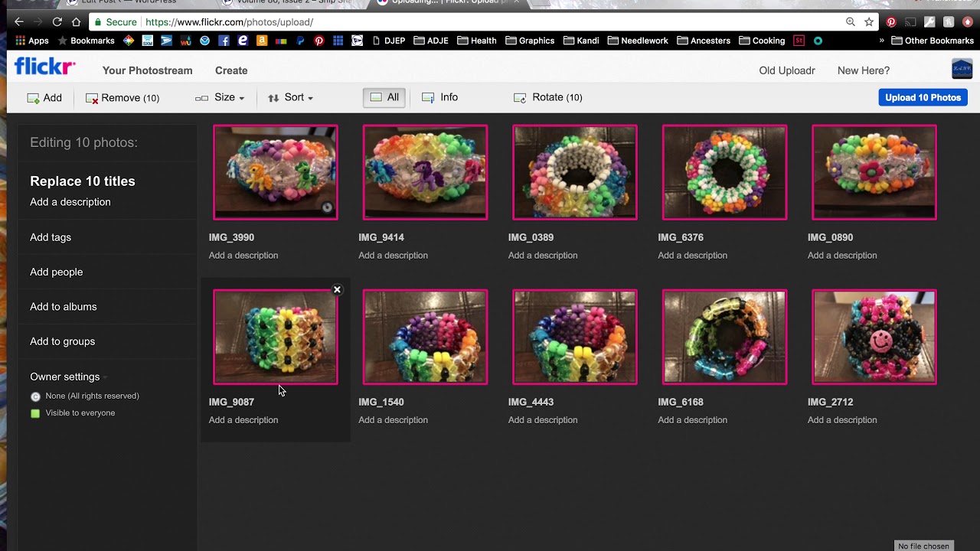
Task: Open the New Here? link
Action: tap(864, 70)
